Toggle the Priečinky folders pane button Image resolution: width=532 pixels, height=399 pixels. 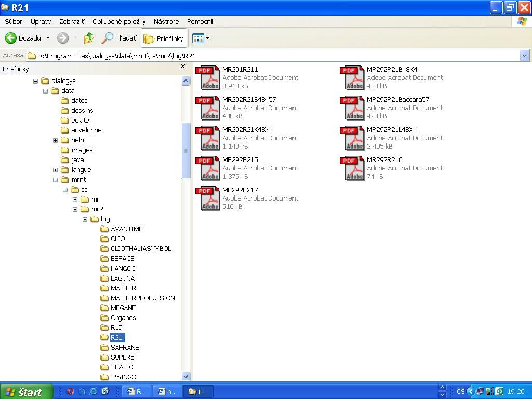pos(164,38)
